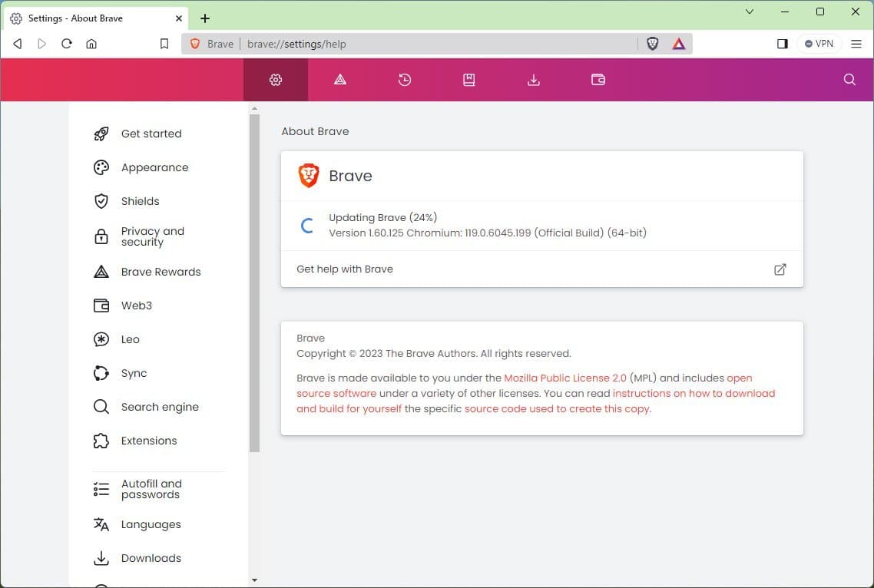The height and width of the screenshot is (588, 874).
Task: Open the History icon in the settings navigation
Action: coord(405,79)
